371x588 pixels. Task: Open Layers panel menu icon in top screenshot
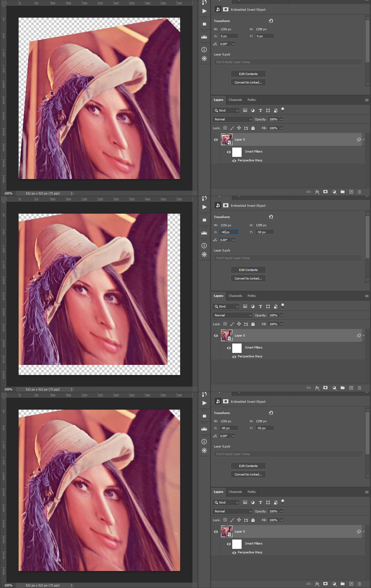(367, 100)
